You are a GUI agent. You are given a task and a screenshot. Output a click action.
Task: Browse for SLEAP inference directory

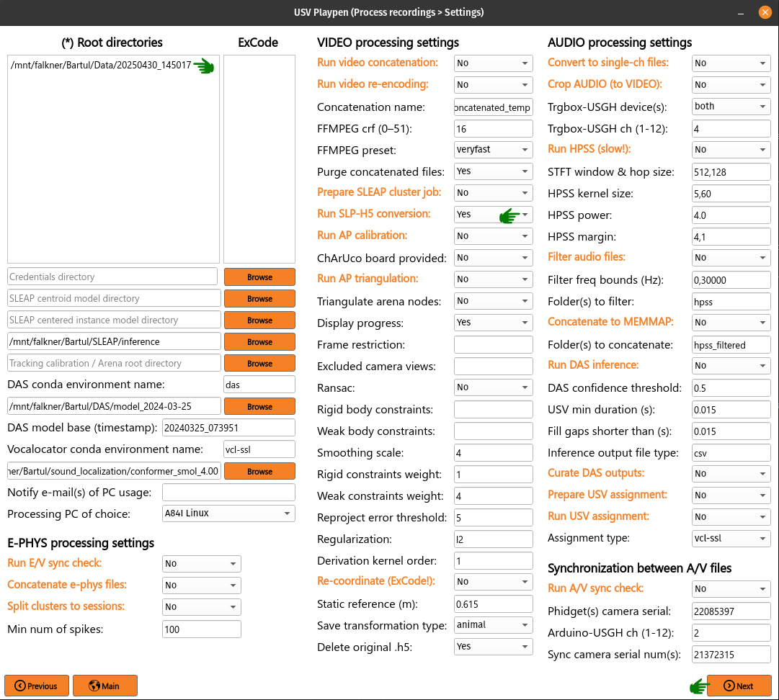(259, 341)
